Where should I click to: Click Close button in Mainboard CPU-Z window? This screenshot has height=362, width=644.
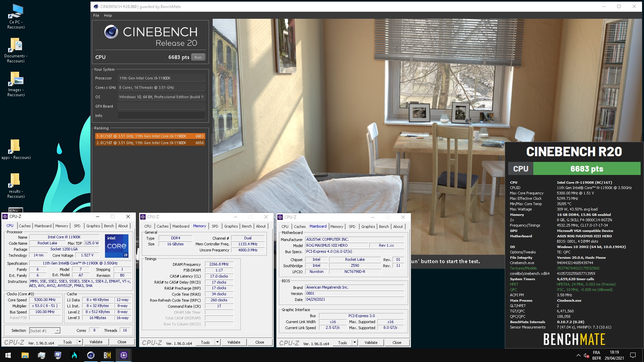pyautogui.click(x=397, y=343)
